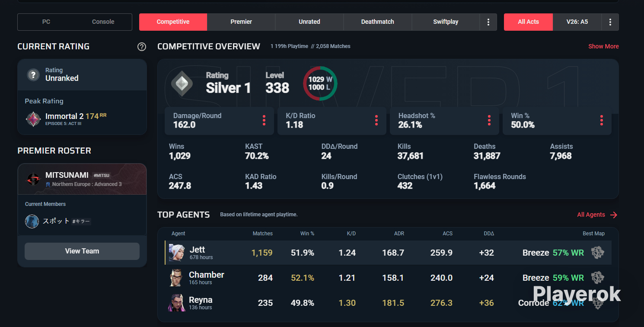This screenshot has width=644, height=327.
Task: Switch platform toggle to Console
Action: (x=103, y=22)
